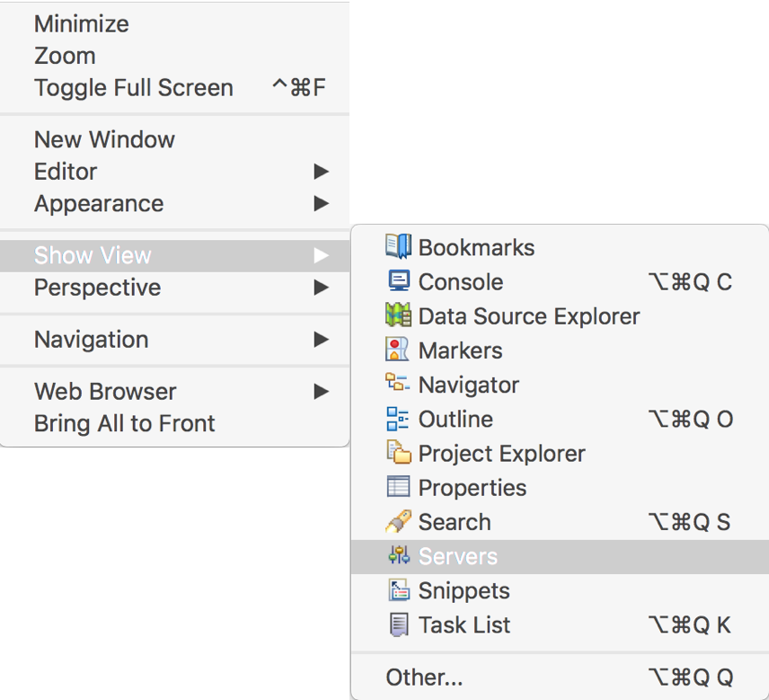Expand the Appearance submenu arrow
The width and height of the screenshot is (769, 700).
[x=322, y=203]
